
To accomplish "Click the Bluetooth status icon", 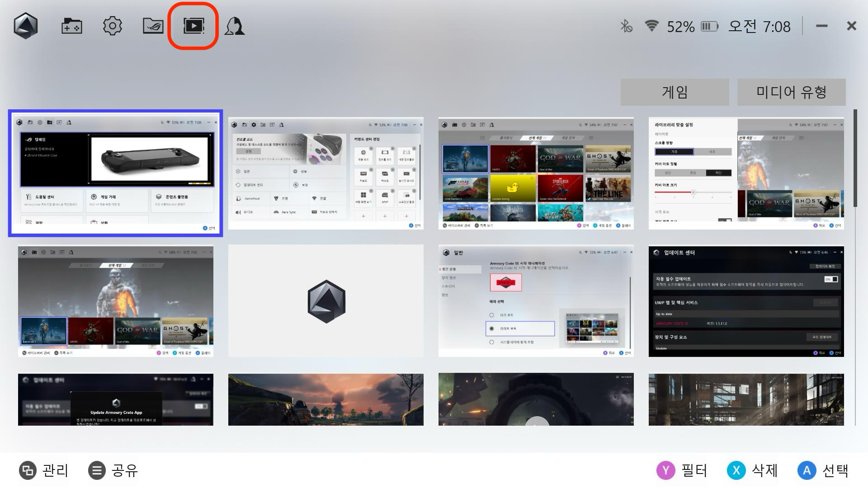I will [626, 26].
